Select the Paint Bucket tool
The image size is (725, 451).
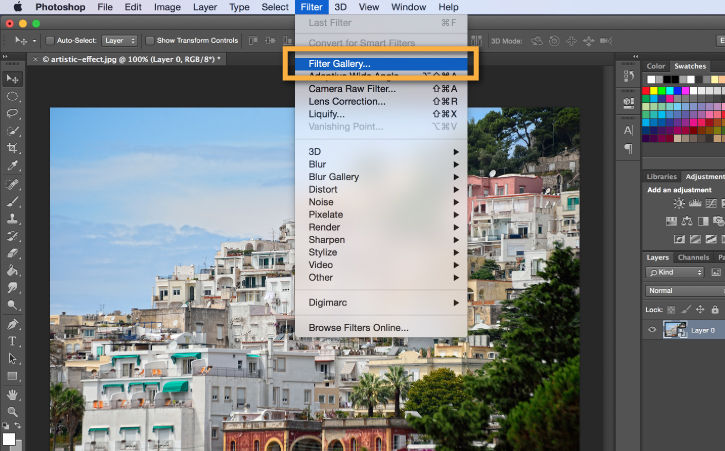pyautogui.click(x=12, y=270)
